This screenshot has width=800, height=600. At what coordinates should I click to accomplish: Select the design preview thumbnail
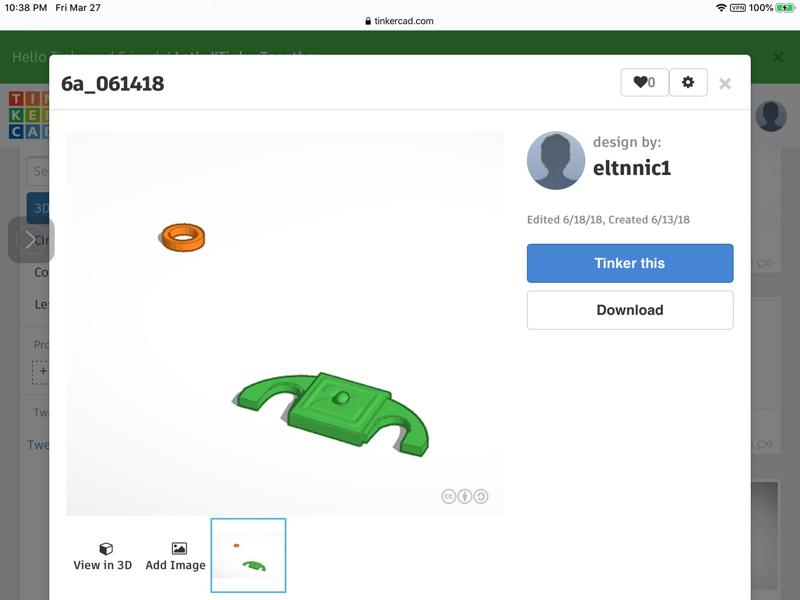(x=248, y=555)
